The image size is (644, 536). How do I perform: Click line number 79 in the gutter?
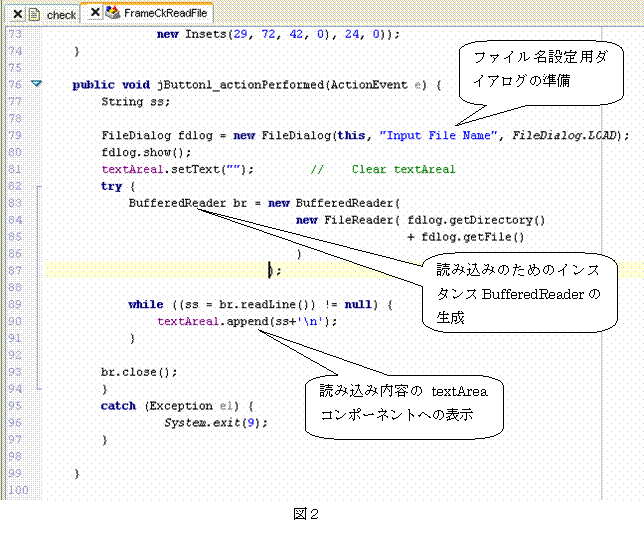pos(14,135)
